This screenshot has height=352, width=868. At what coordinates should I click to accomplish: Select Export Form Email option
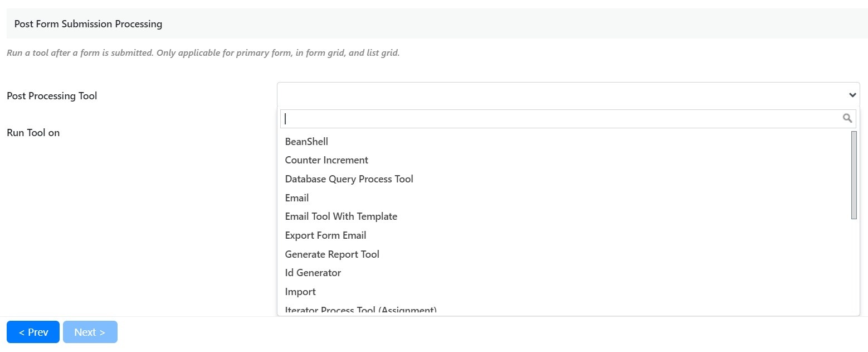[325, 235]
